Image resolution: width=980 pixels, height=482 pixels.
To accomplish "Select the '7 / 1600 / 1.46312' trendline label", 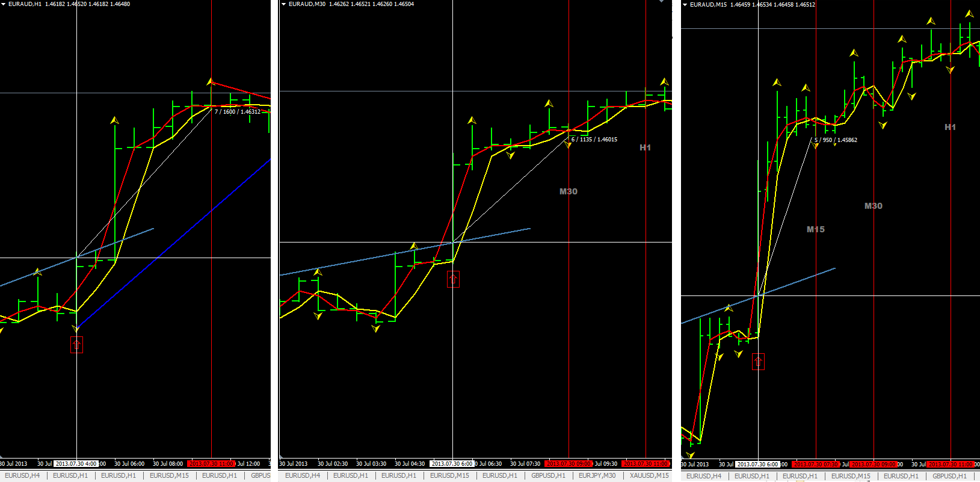I will click(238, 112).
